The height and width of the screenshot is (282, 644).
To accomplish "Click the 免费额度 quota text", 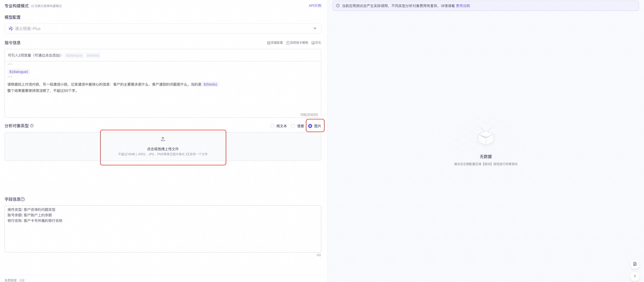I will pyautogui.click(x=15, y=280).
